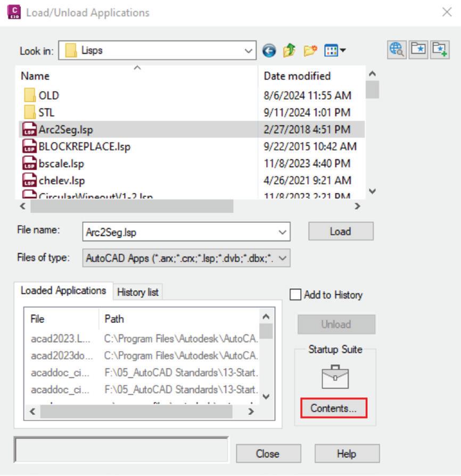Click the 11/8/2023 4:40 PM date cell
Image resolution: width=461 pixels, height=476 pixels.
307,163
